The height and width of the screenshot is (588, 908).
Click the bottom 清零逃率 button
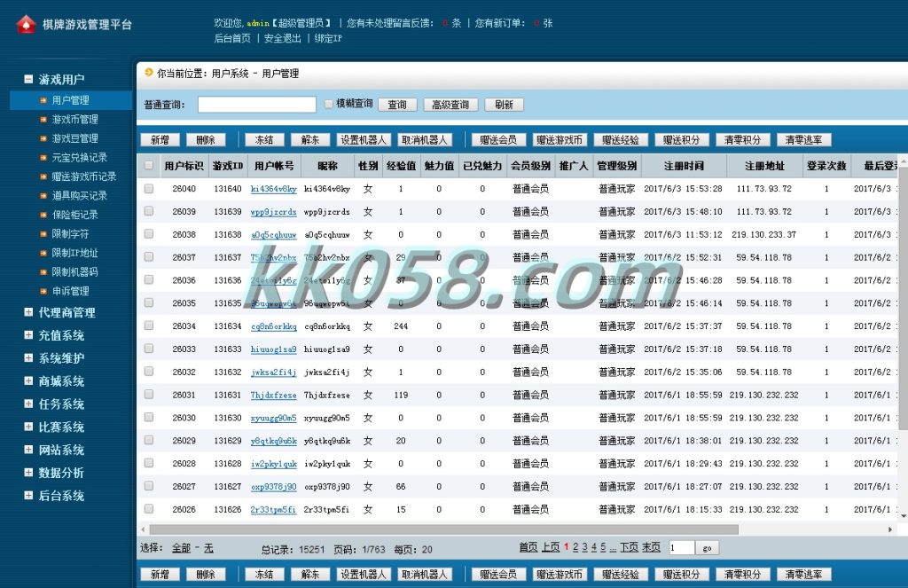point(803,575)
